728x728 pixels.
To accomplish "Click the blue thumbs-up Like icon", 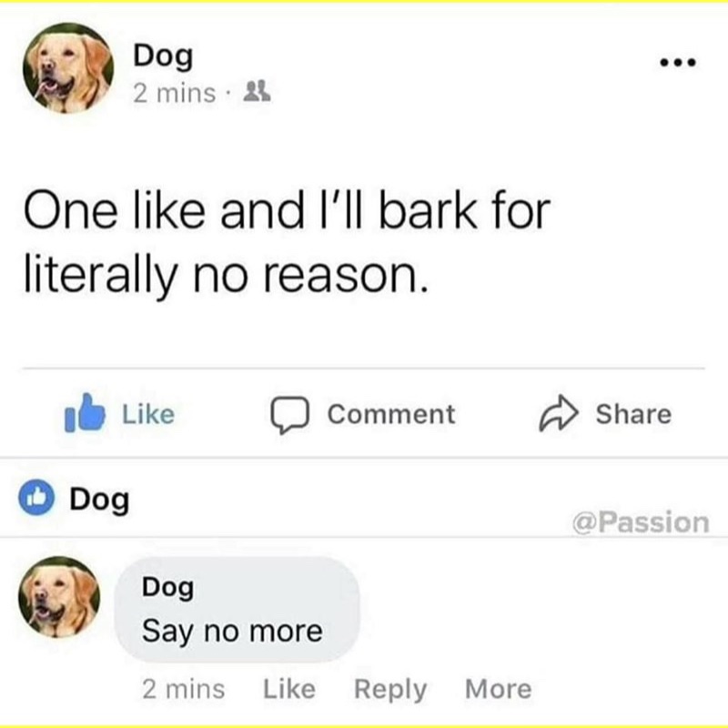I will click(85, 413).
